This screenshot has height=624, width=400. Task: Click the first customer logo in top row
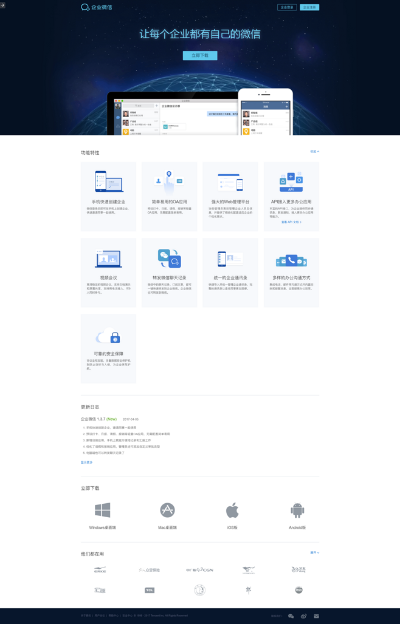[x=100, y=570]
